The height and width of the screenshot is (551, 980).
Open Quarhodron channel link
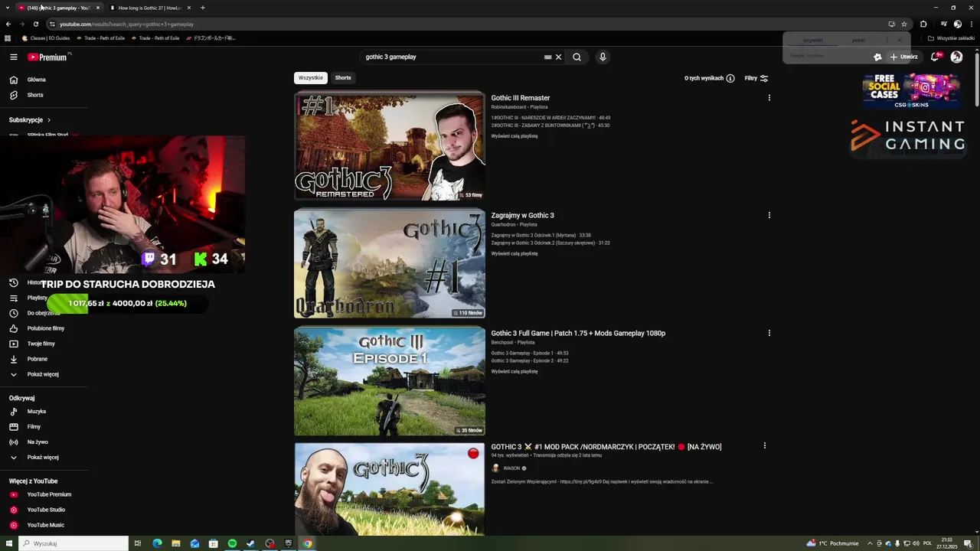coord(504,225)
